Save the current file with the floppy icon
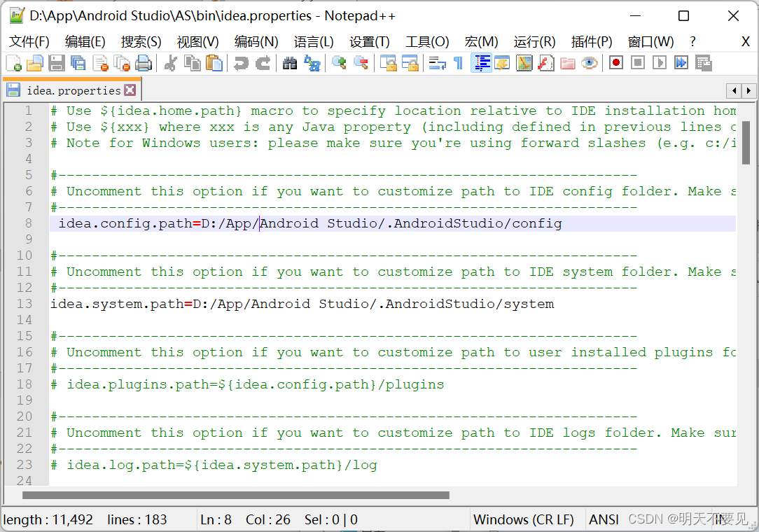The height and width of the screenshot is (532, 759). [57, 64]
